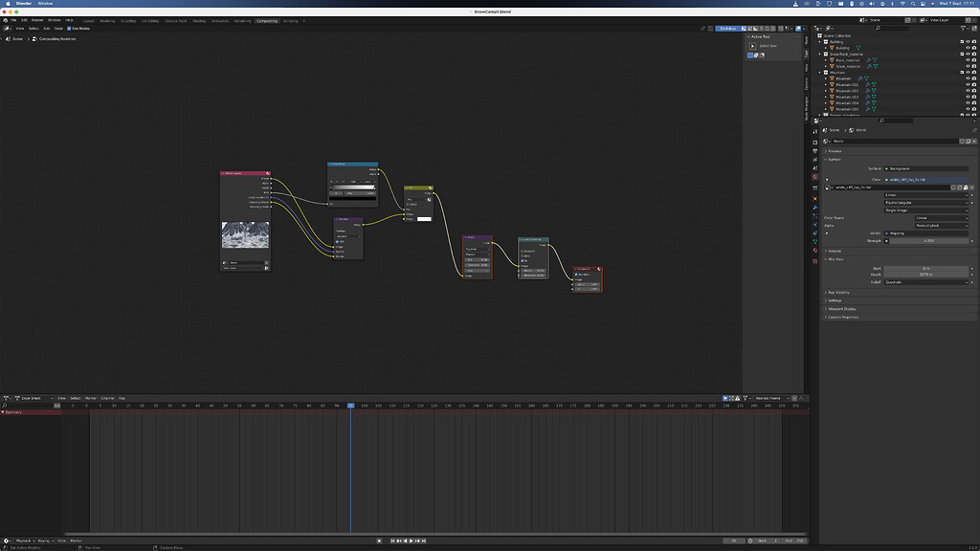The image size is (980, 551).
Task: Open the Render properties tab
Action: pyautogui.click(x=815, y=142)
